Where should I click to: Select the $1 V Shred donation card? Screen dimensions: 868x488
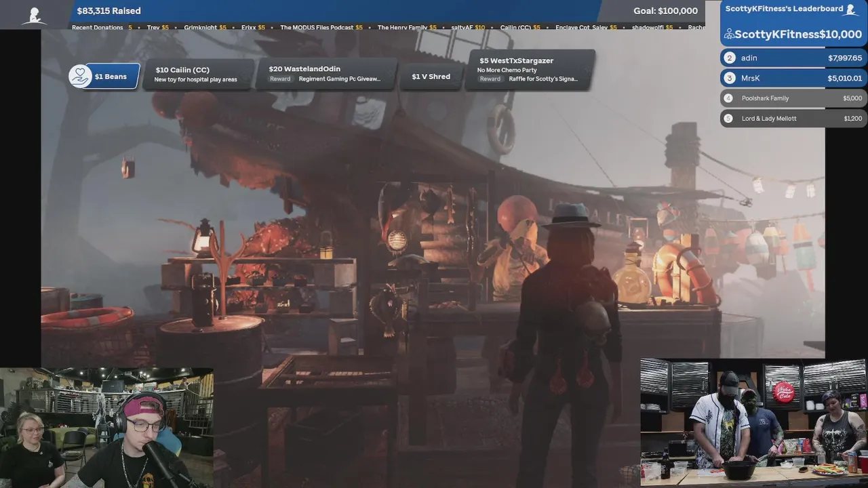tap(431, 77)
